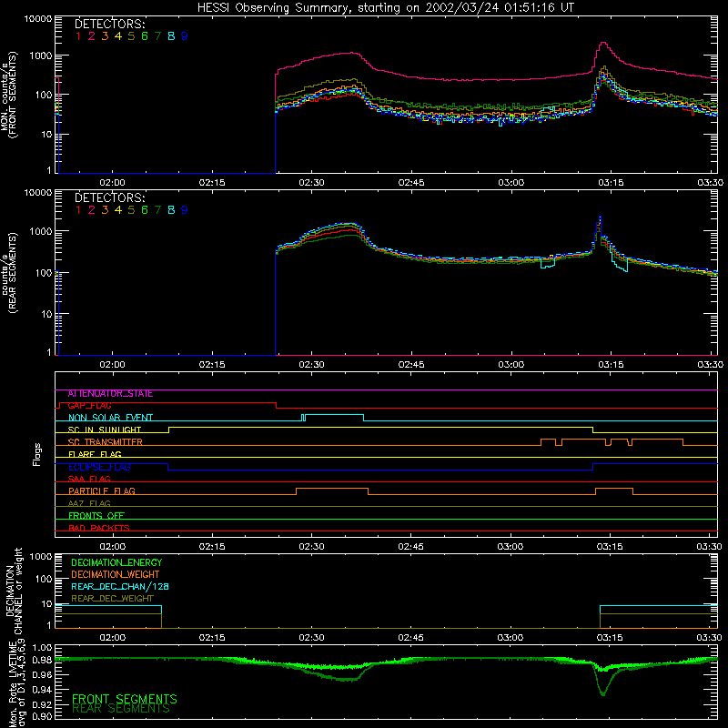Click olive detector 5 in the rear segments legend
This screenshot has width=728, height=728.
(x=131, y=210)
